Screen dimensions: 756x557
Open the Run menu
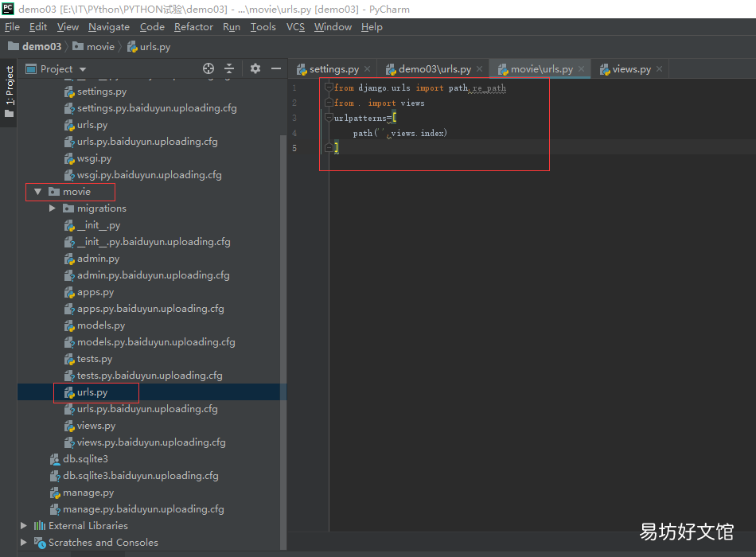(232, 27)
